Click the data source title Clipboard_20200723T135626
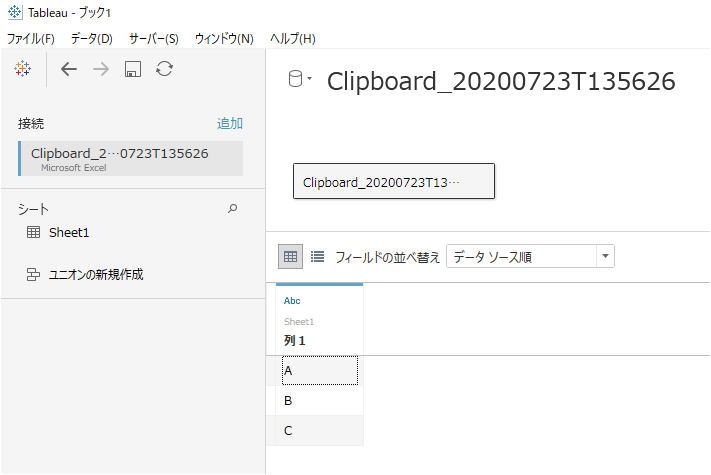 pyautogui.click(x=501, y=82)
